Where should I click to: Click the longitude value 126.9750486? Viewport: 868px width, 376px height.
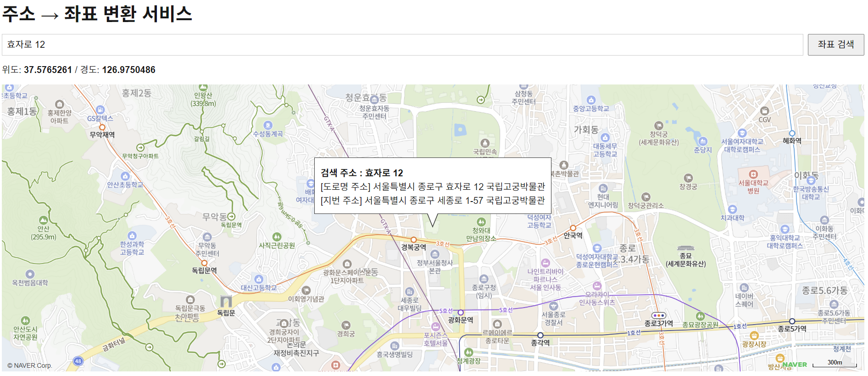[x=128, y=70]
